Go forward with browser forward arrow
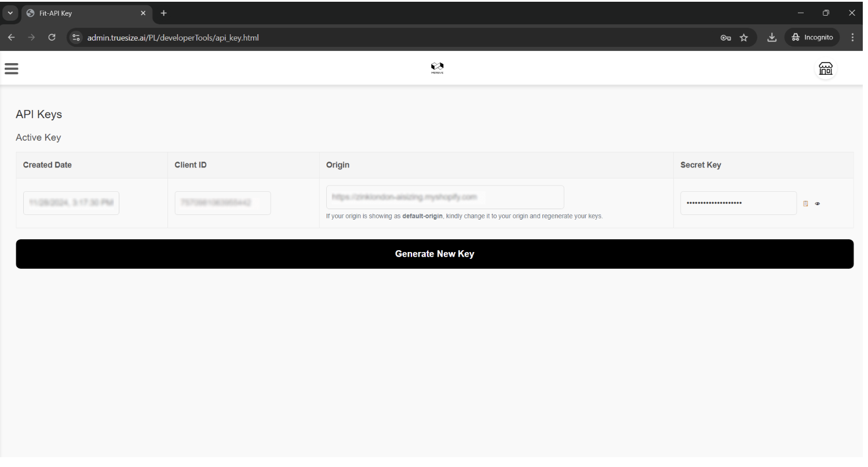The image size is (868, 467). coord(32,38)
